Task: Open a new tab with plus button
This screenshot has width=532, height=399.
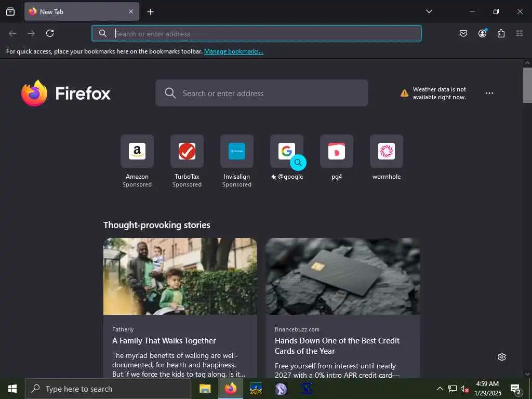Action: 150,12
